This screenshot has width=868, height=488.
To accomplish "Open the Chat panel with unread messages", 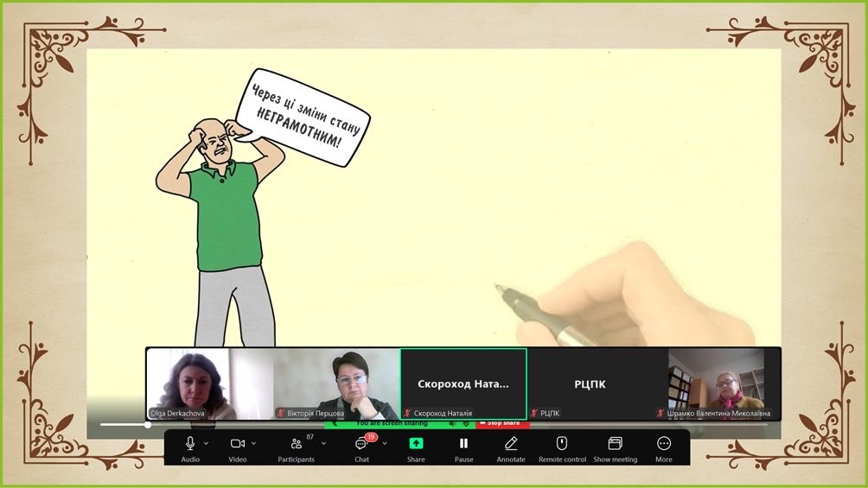I will [361, 444].
